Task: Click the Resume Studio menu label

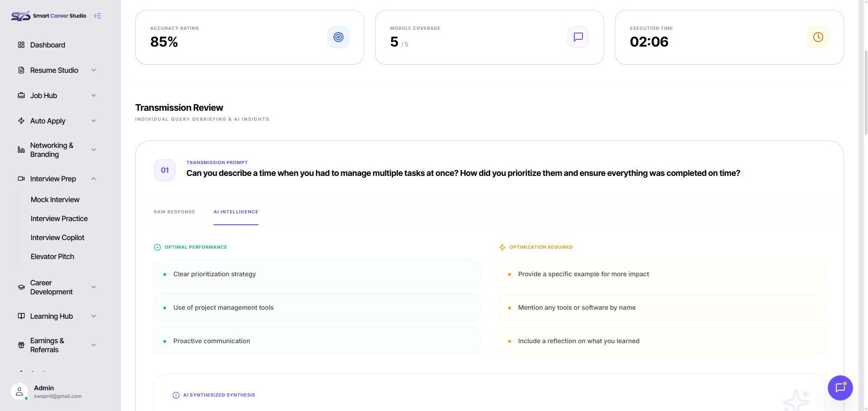Action: pyautogui.click(x=54, y=70)
